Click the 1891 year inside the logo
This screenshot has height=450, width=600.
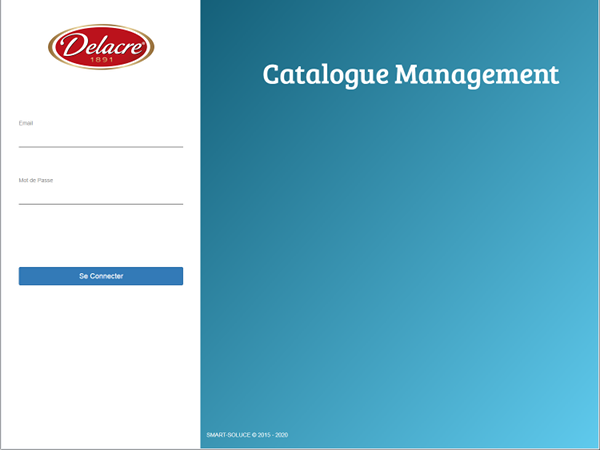click(101, 60)
